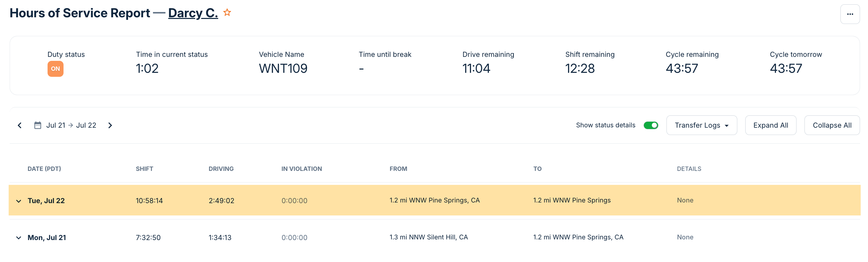
Task: Click the calendar icon for date range
Action: click(x=37, y=125)
